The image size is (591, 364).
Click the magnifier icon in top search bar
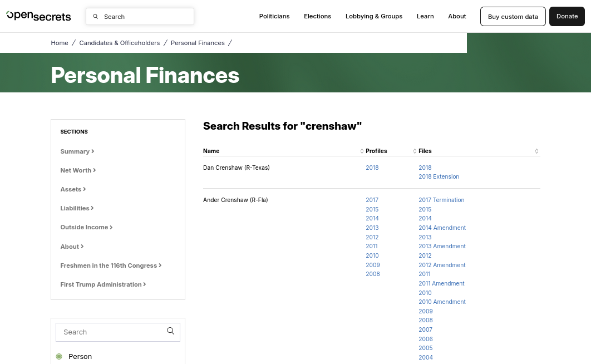click(96, 17)
